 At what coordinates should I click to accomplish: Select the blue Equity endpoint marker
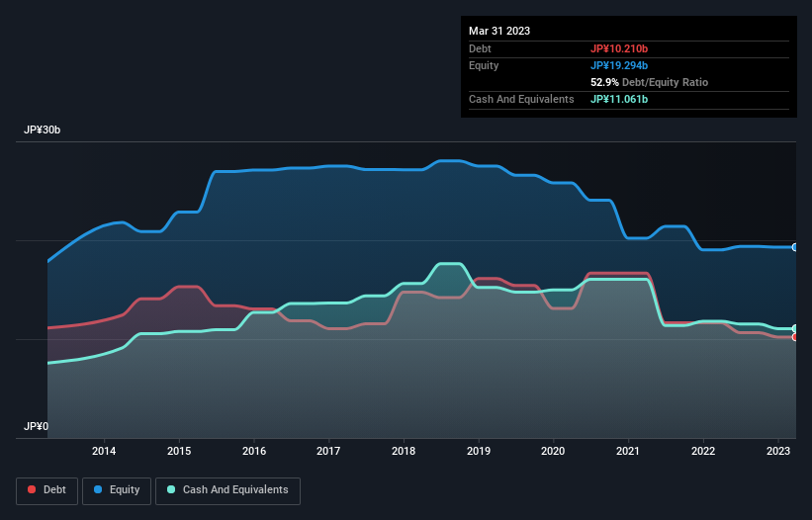[x=795, y=247]
